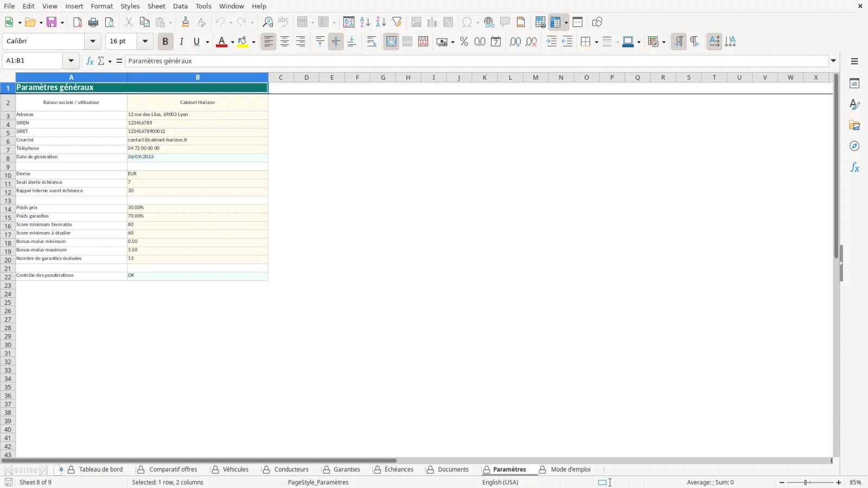Click into the formula input line
868x488 pixels.
pyautogui.click(x=476, y=61)
